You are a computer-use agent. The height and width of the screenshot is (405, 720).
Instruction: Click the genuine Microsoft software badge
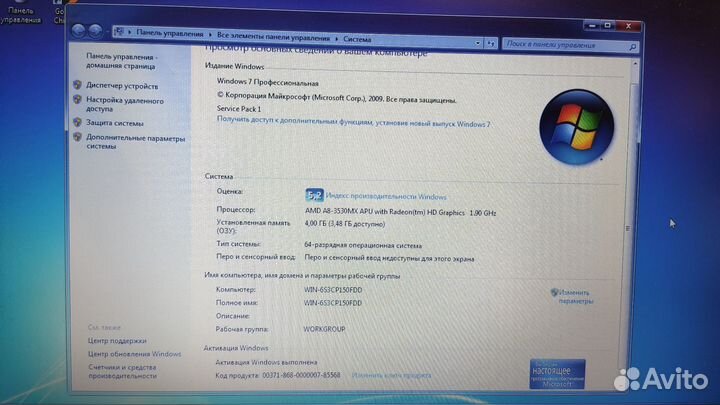[x=557, y=374]
